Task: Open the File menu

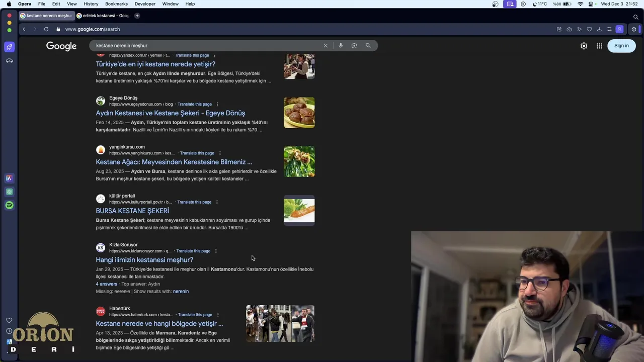Action: pos(42,4)
